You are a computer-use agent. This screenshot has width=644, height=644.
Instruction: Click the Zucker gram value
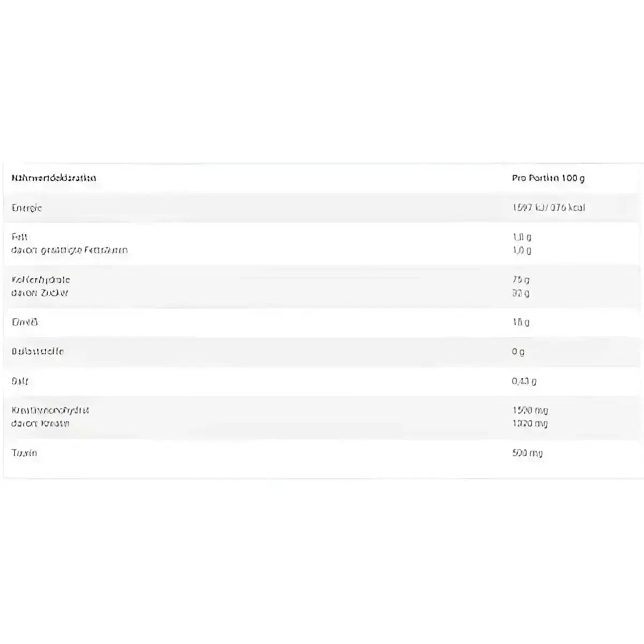[521, 293]
